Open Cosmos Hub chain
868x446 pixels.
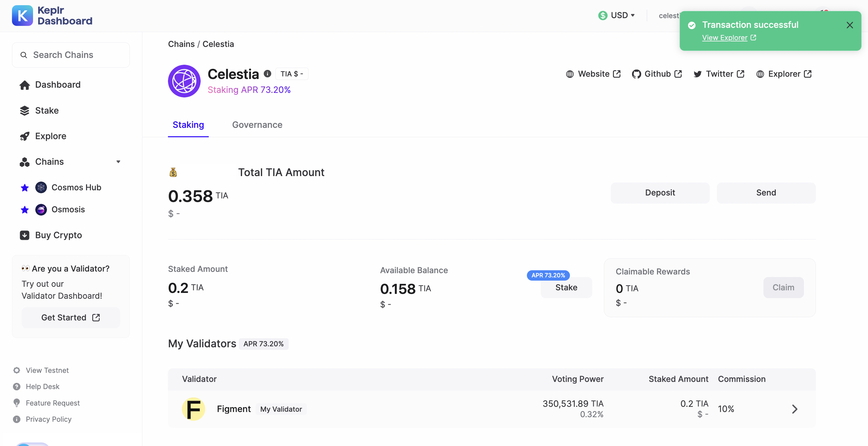tap(76, 188)
